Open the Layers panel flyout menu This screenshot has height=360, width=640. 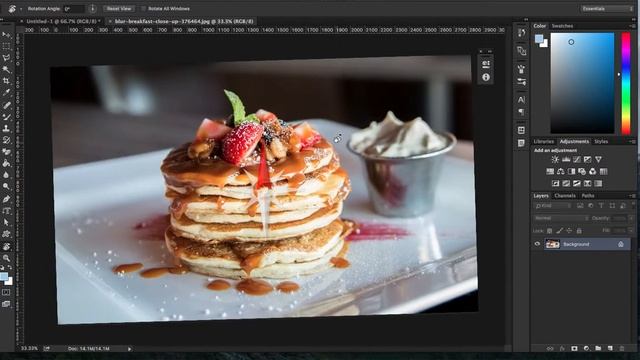point(632,196)
